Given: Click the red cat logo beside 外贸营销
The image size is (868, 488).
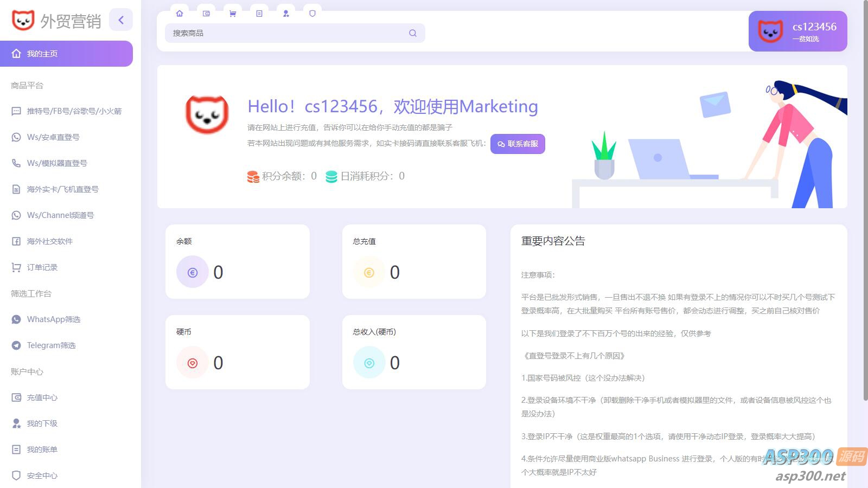Looking at the screenshot, I should (x=23, y=20).
